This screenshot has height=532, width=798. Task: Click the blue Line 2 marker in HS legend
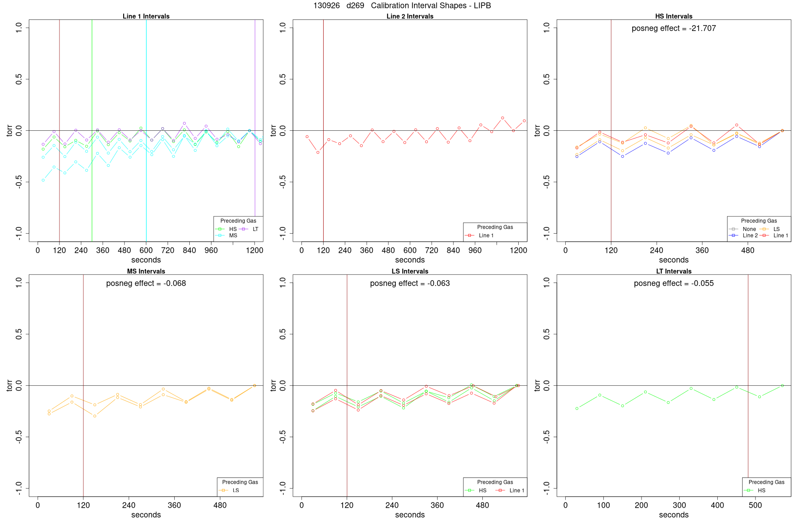tap(734, 235)
